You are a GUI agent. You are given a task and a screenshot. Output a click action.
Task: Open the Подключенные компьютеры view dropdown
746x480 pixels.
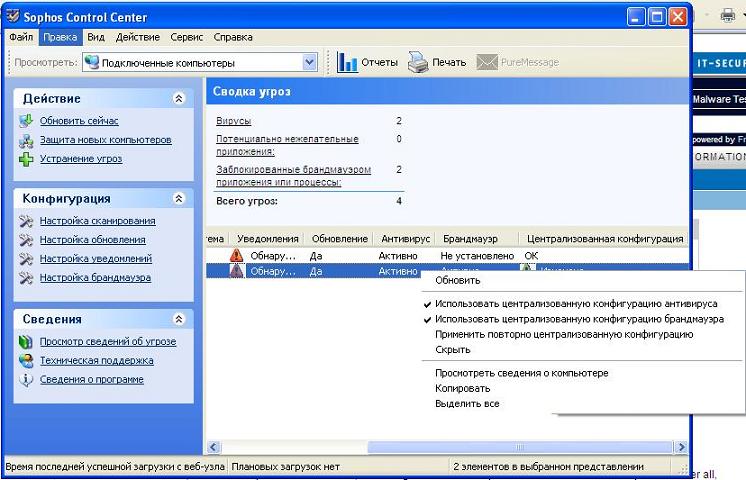click(310, 62)
